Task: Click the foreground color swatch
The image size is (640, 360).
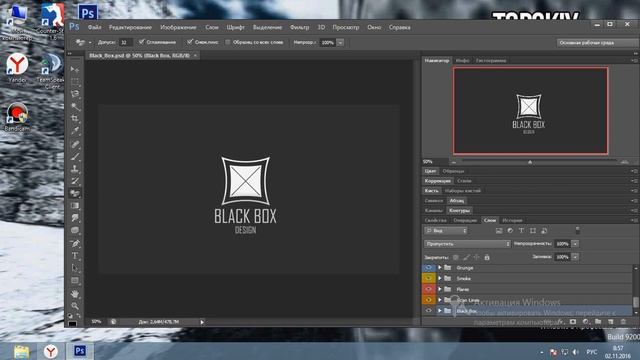Action: [72, 324]
